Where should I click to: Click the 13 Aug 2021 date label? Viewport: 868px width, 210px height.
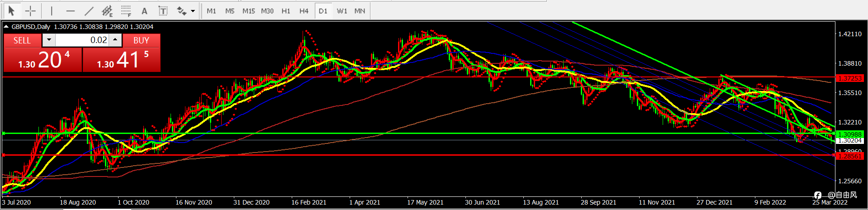(x=541, y=202)
